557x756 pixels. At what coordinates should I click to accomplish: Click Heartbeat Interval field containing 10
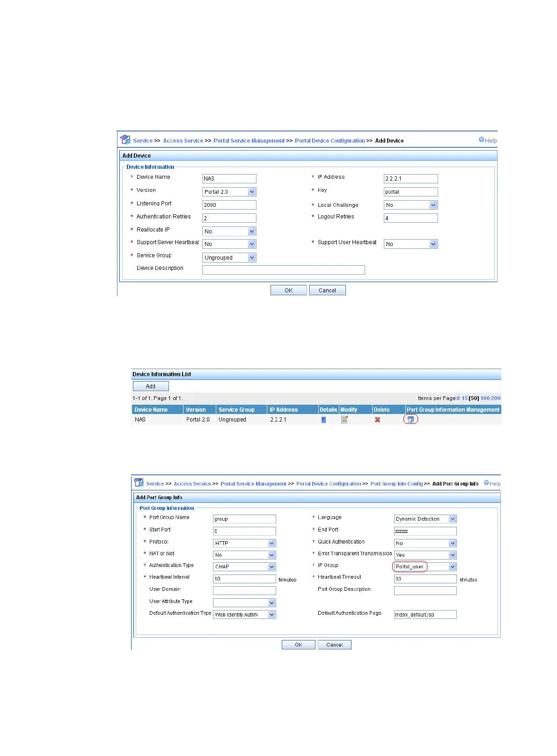[x=244, y=579]
